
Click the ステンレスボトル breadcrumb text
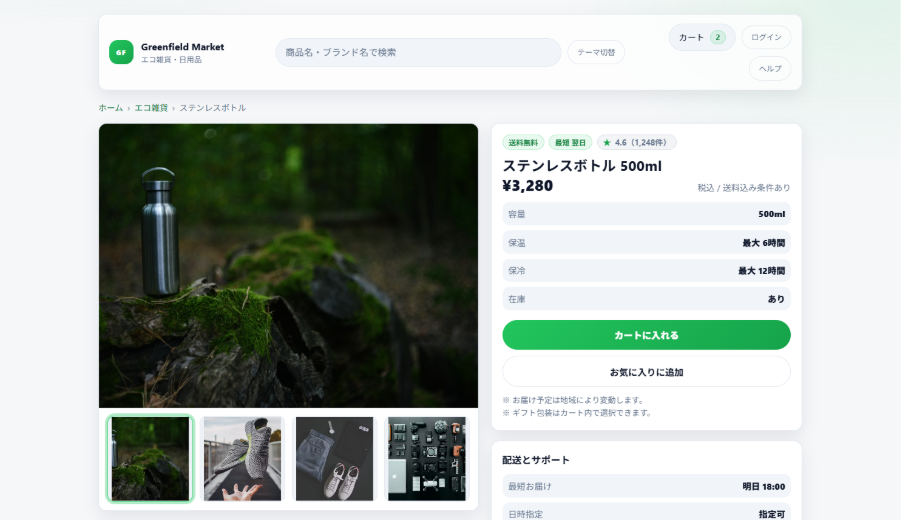[213, 108]
